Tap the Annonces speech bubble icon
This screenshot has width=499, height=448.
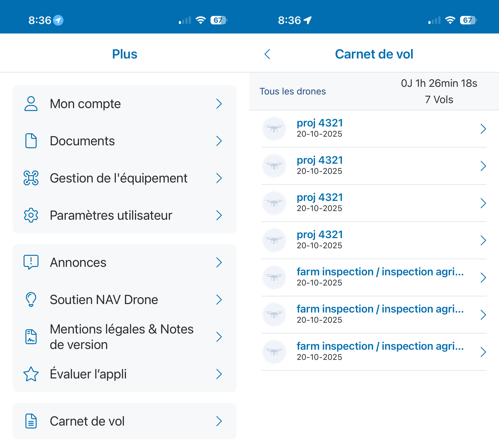tap(31, 262)
